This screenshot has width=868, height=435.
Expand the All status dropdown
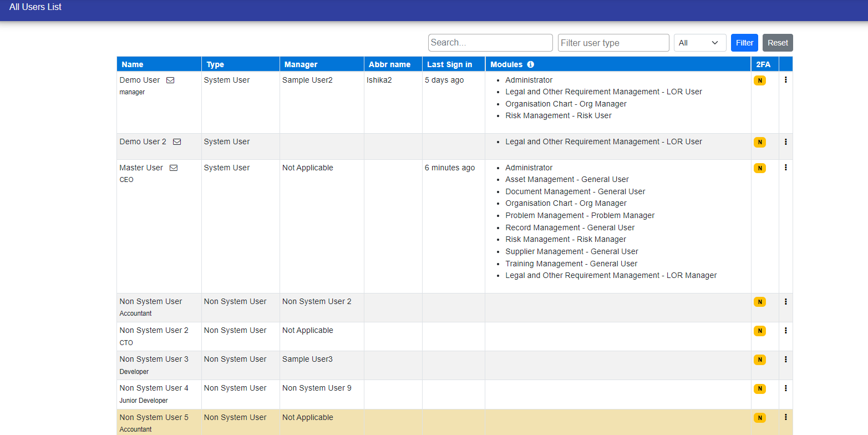[699, 43]
